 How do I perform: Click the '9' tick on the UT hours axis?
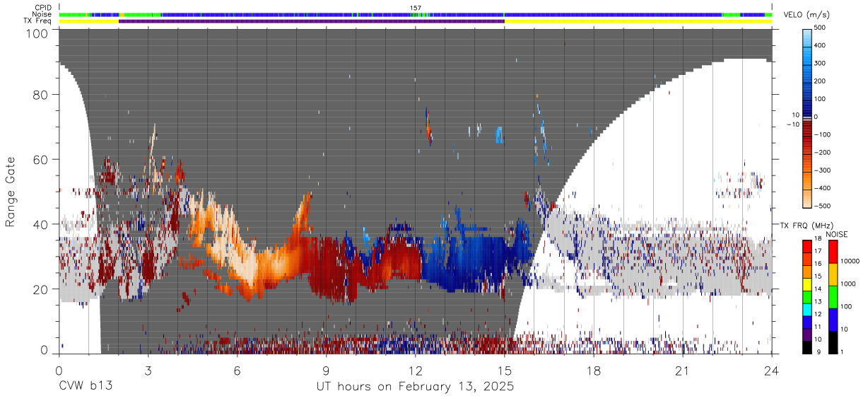coord(326,371)
